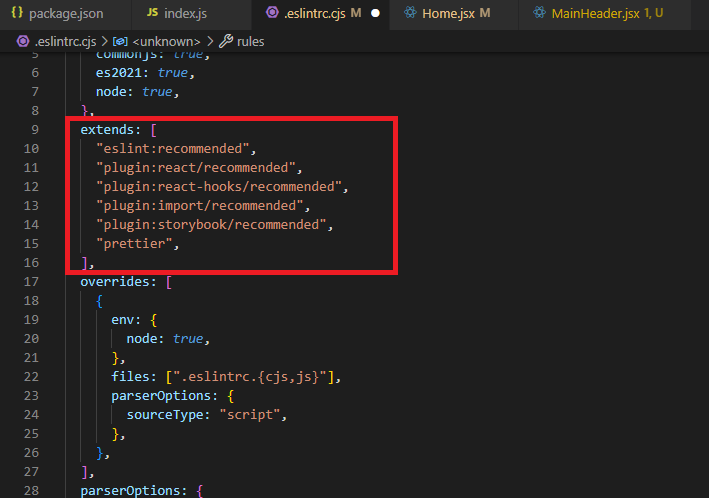Click the wrench icon before rules
This screenshot has width=709, height=498.
click(x=226, y=42)
